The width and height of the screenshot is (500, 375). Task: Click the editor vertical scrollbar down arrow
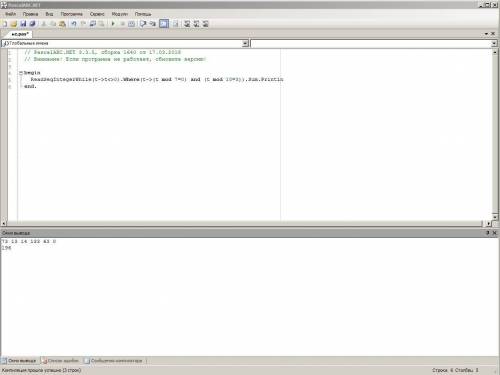tap(495, 217)
